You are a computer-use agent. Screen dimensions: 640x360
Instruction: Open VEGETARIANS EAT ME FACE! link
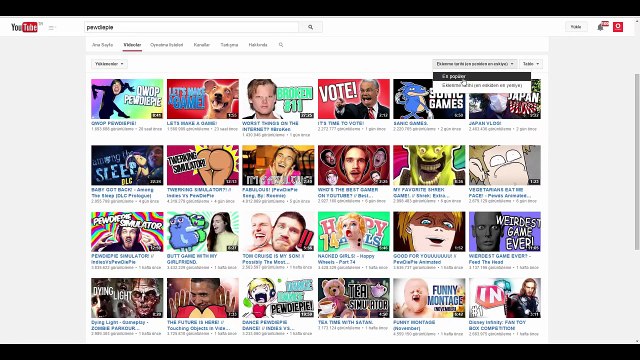click(x=500, y=193)
